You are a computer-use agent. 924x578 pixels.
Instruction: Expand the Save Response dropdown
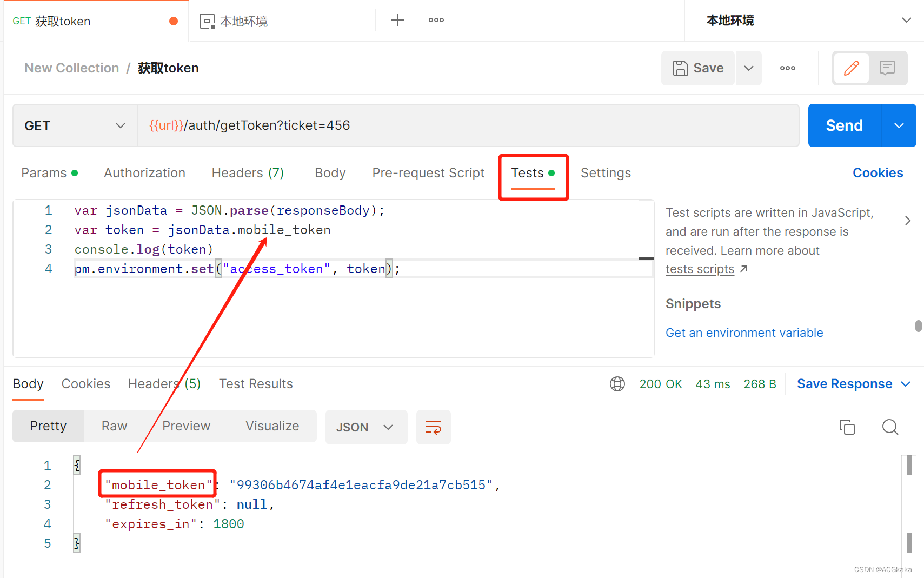[854, 384]
